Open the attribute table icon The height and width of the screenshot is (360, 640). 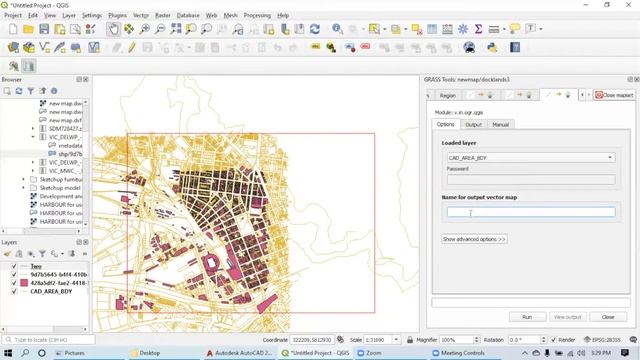click(432, 29)
